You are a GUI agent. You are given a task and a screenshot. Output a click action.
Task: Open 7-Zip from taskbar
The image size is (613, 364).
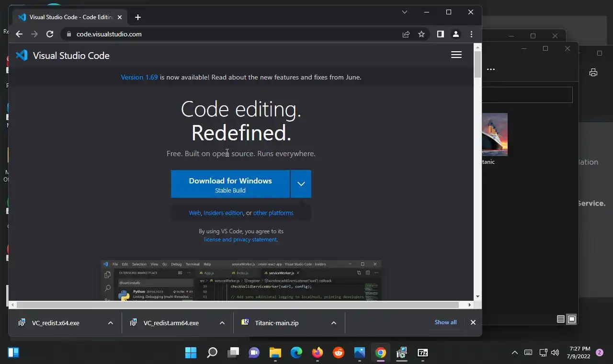pyautogui.click(x=423, y=353)
